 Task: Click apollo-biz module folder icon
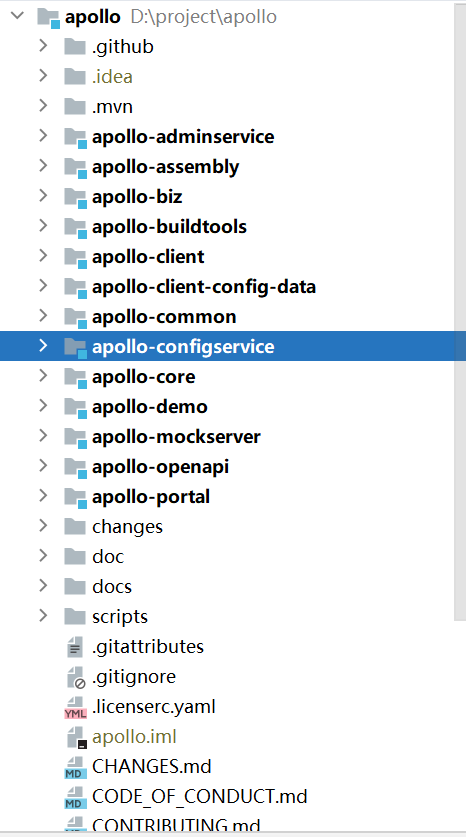75,198
